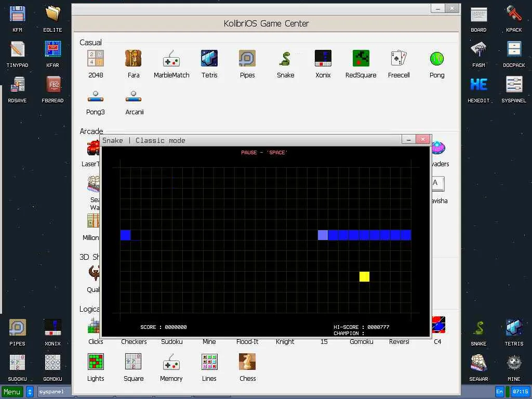The height and width of the screenshot is (399, 532).
Task: Switch keyboard layout En indicator
Action: pos(499,392)
